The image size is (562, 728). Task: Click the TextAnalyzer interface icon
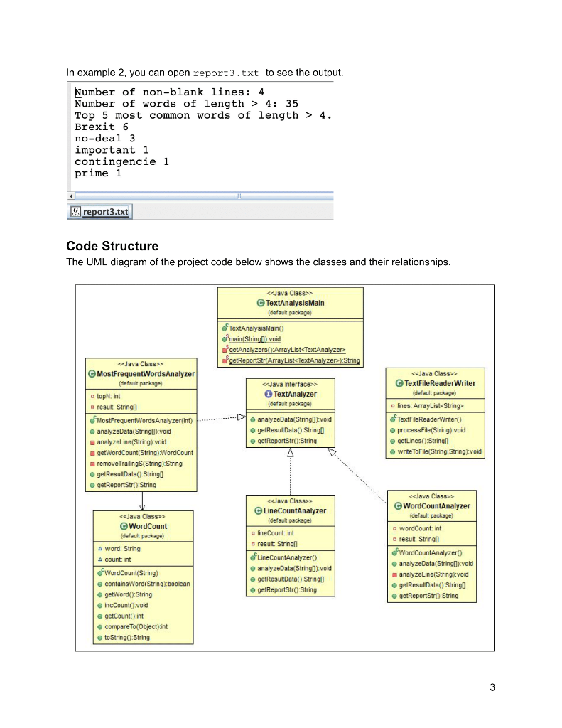point(269,394)
